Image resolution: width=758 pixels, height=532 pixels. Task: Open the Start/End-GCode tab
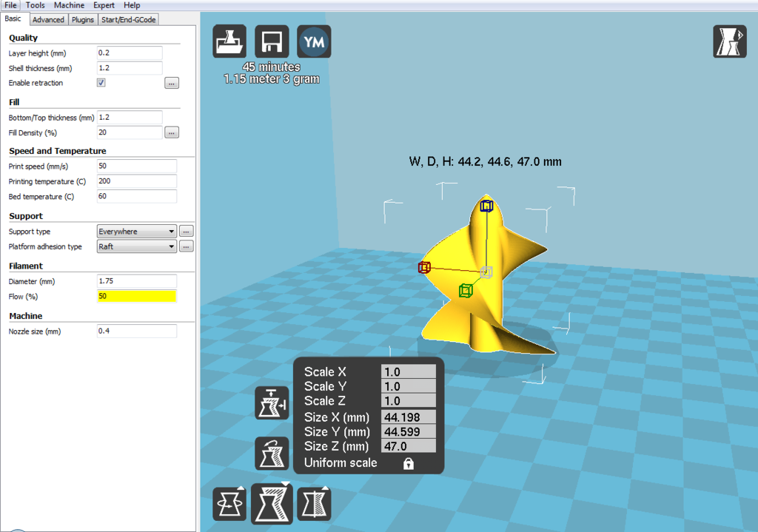tap(130, 20)
